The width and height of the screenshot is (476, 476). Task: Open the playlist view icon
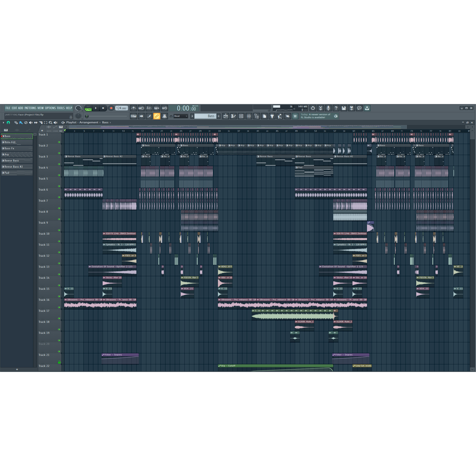click(x=226, y=116)
